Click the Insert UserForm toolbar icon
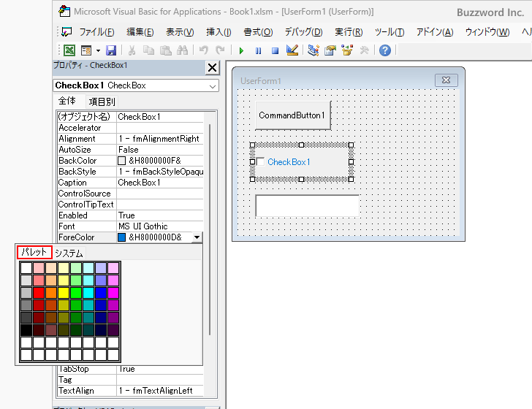The width and height of the screenshot is (532, 409). [x=86, y=50]
